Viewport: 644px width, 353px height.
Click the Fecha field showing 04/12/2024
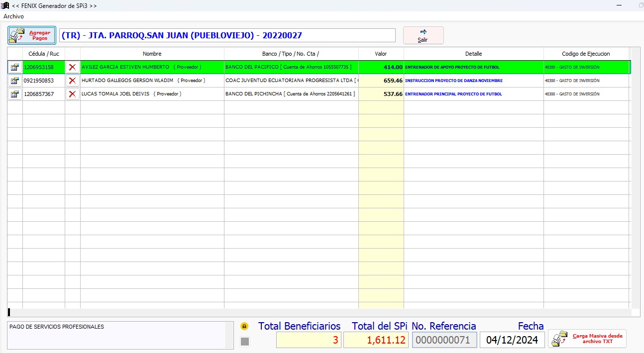(x=512, y=340)
